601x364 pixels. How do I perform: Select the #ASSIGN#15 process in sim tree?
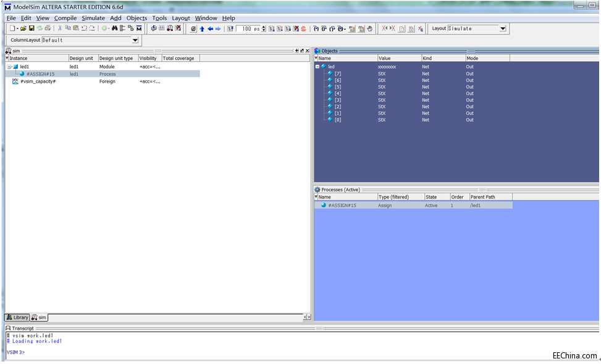[x=40, y=74]
